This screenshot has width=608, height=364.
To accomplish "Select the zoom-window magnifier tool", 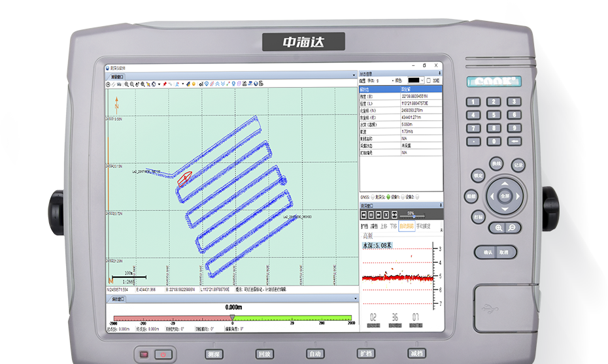I will 143,84.
